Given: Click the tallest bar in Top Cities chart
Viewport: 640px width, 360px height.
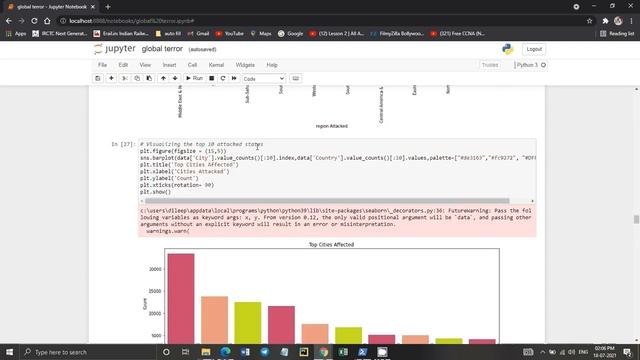Looking at the screenshot, I should pos(181,298).
